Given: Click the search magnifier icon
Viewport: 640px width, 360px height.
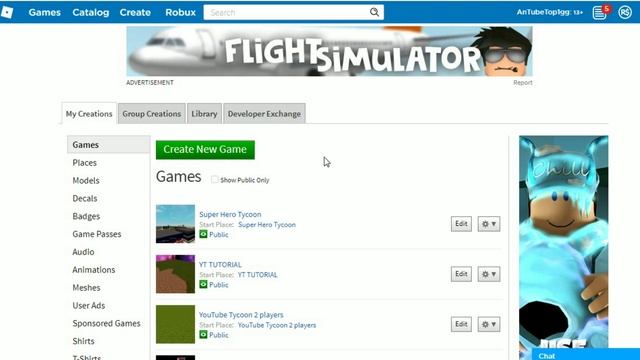Looking at the screenshot, I should pyautogui.click(x=374, y=12).
